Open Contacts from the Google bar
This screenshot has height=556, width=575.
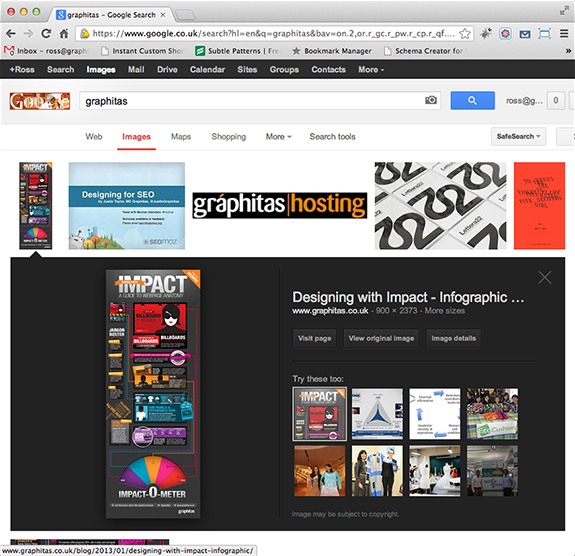[x=328, y=69]
